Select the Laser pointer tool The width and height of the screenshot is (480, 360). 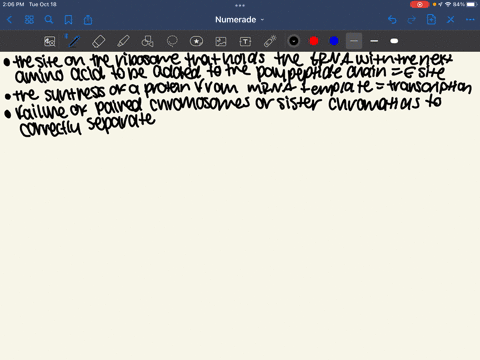coord(270,41)
